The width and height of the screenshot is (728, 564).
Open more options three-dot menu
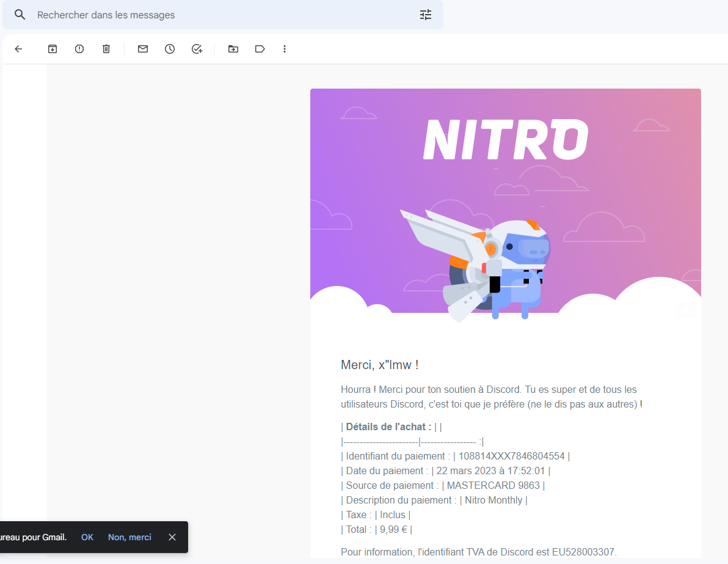click(285, 49)
